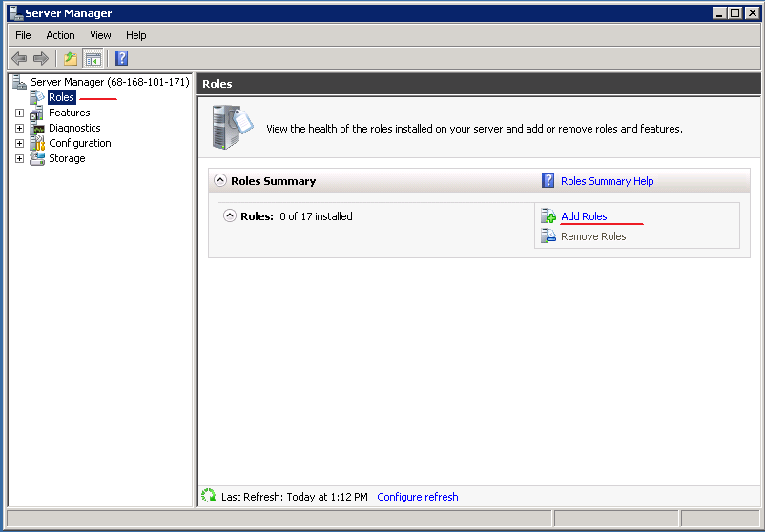This screenshot has height=532, width=765.
Task: Click the Forward arrow toolbar icon
Action: click(x=41, y=59)
